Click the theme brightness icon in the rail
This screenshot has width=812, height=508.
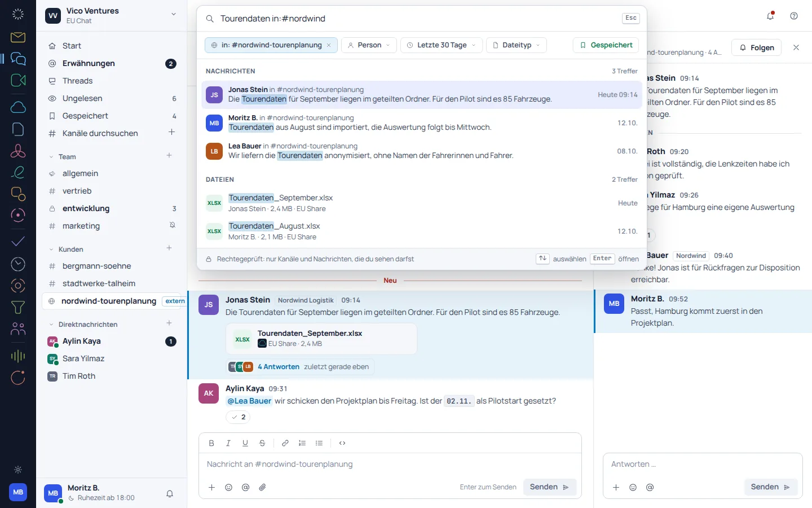pyautogui.click(x=18, y=470)
